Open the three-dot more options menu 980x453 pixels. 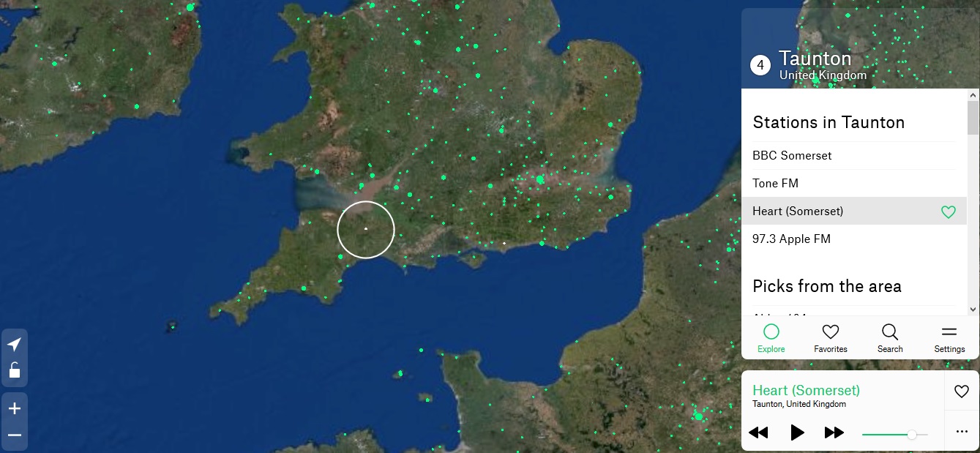coord(962,432)
